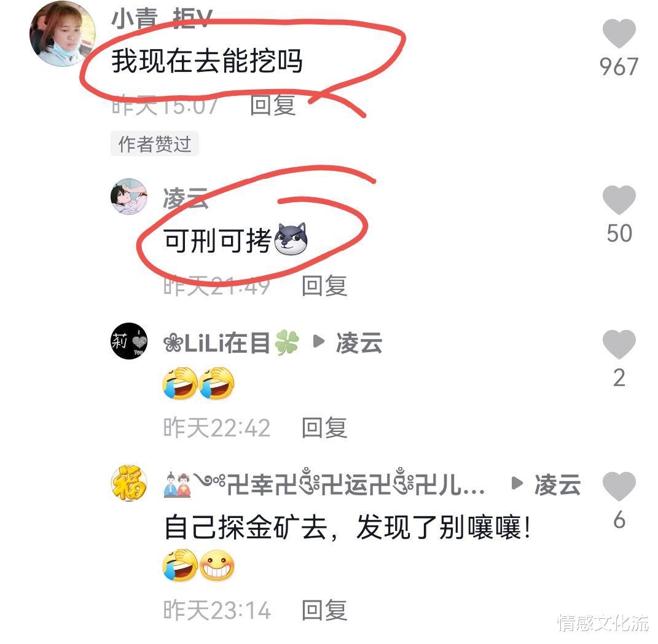Screen dimensions: 658x644
Task: Reply to comment posted 昨天23:14
Action: (x=324, y=610)
